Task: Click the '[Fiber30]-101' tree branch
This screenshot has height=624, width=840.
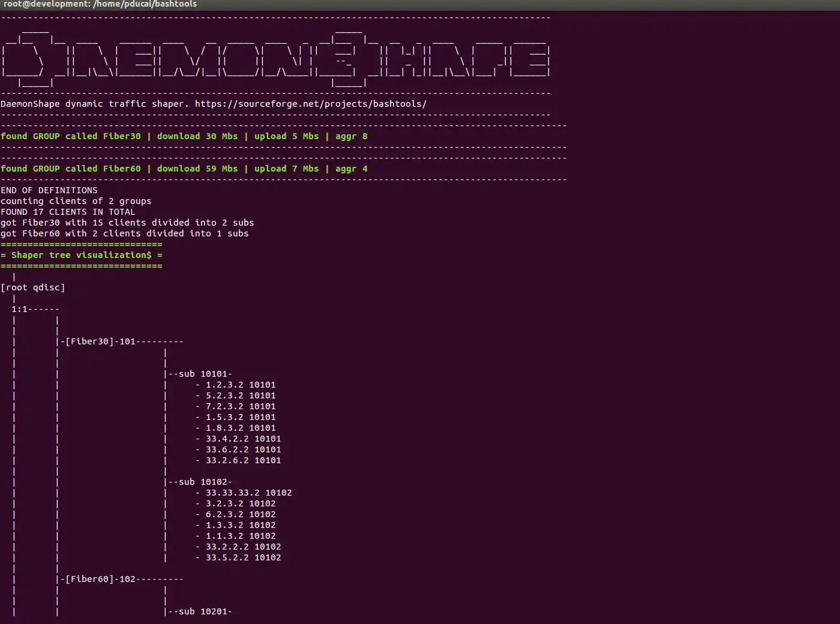Action: [100, 341]
